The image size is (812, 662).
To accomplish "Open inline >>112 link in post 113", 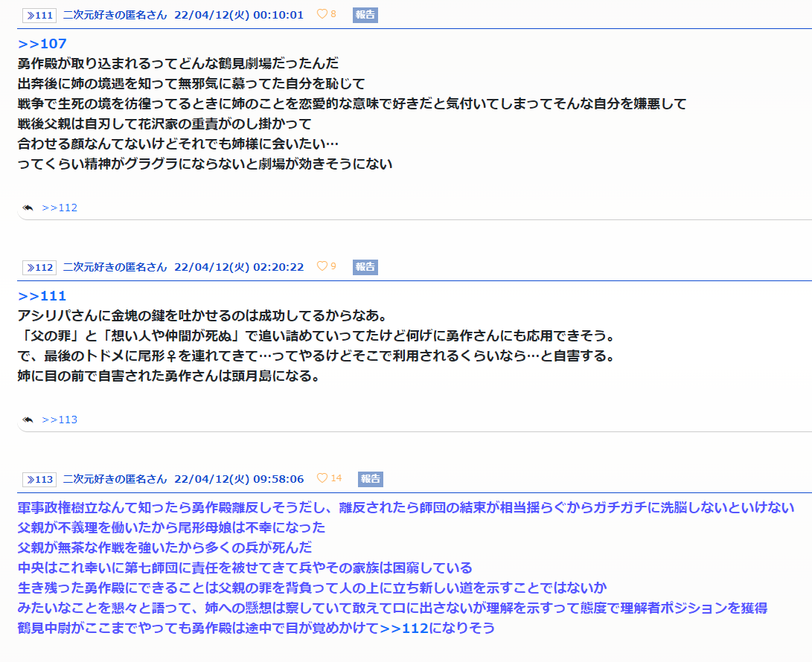I will click(x=404, y=628).
